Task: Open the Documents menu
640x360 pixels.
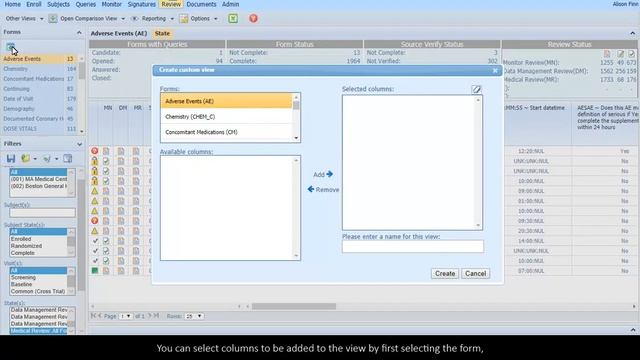Action: (201, 4)
